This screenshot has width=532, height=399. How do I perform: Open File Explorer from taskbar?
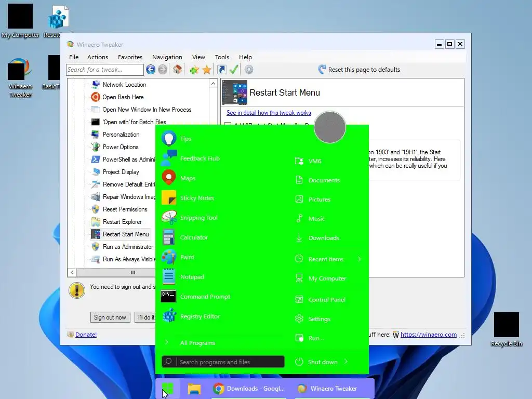pos(194,389)
